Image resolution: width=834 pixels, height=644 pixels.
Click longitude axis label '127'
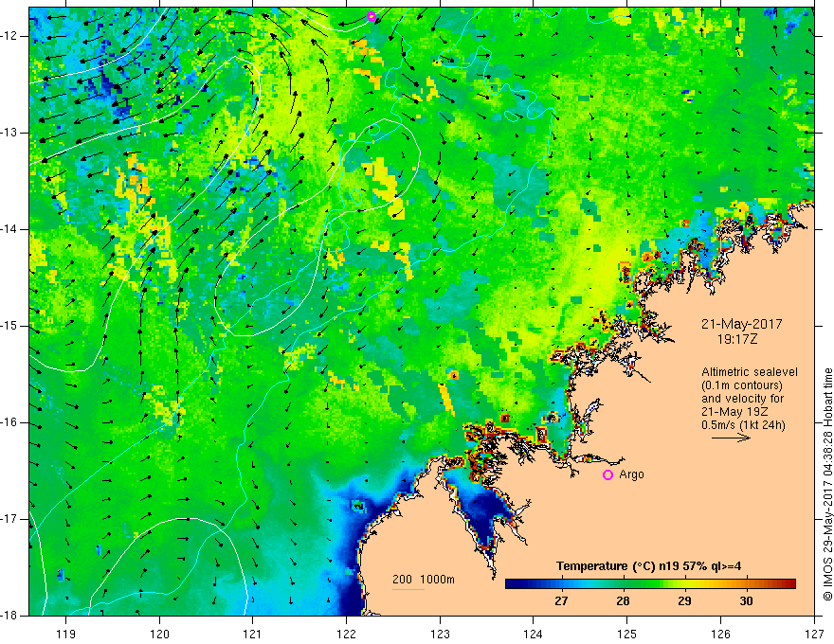(x=814, y=634)
